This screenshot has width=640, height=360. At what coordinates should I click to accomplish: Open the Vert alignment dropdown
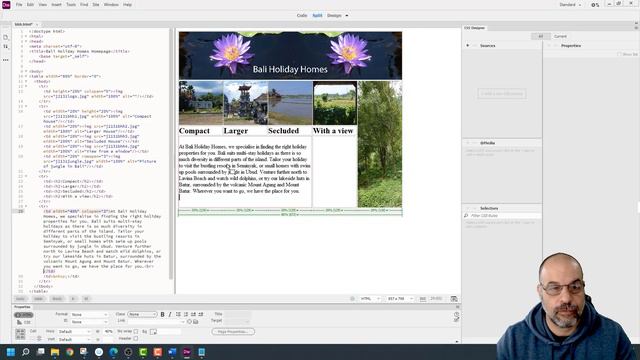click(74, 339)
